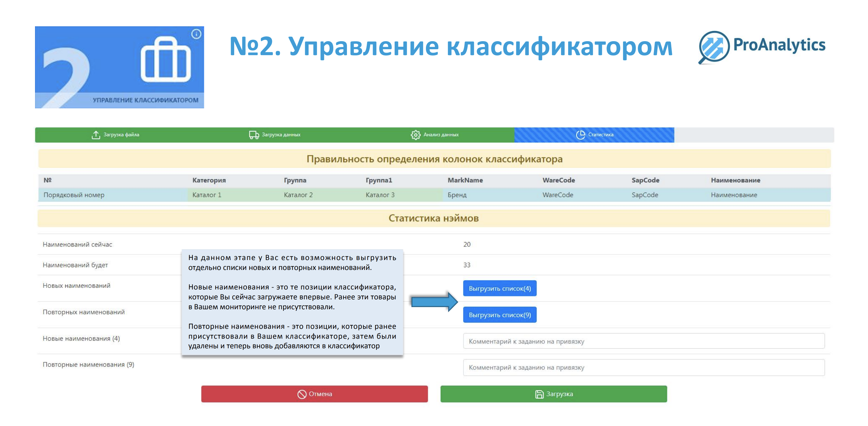Click the Наименований сейчас label

(x=77, y=245)
